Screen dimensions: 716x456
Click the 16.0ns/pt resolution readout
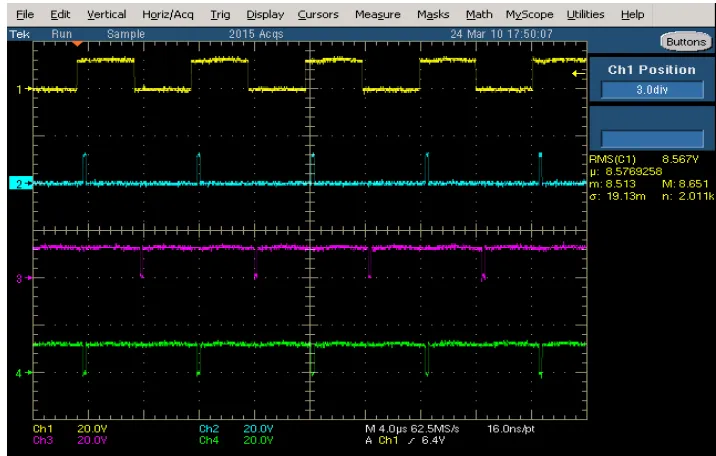pos(511,429)
